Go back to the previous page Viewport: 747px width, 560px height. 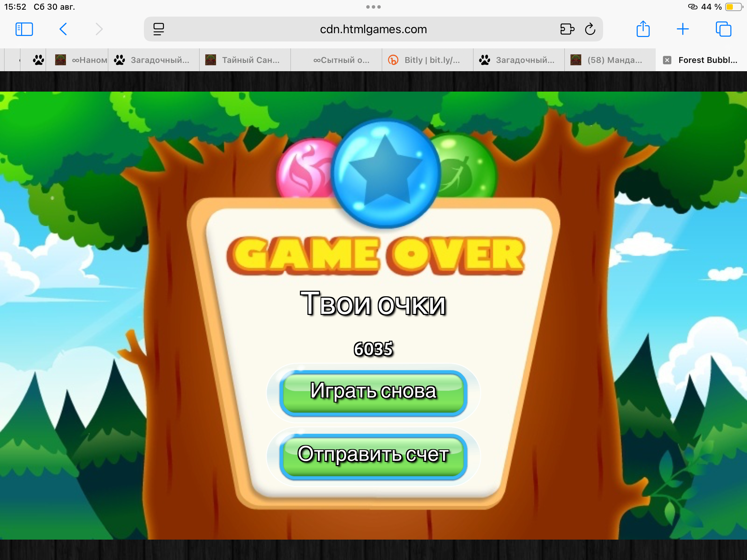click(63, 29)
